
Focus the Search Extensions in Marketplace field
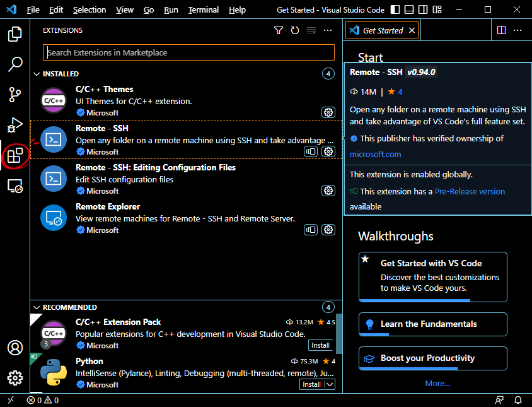188,52
